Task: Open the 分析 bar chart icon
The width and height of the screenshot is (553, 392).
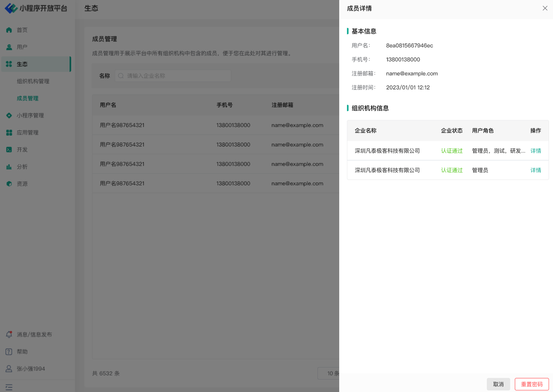Action: coord(9,167)
